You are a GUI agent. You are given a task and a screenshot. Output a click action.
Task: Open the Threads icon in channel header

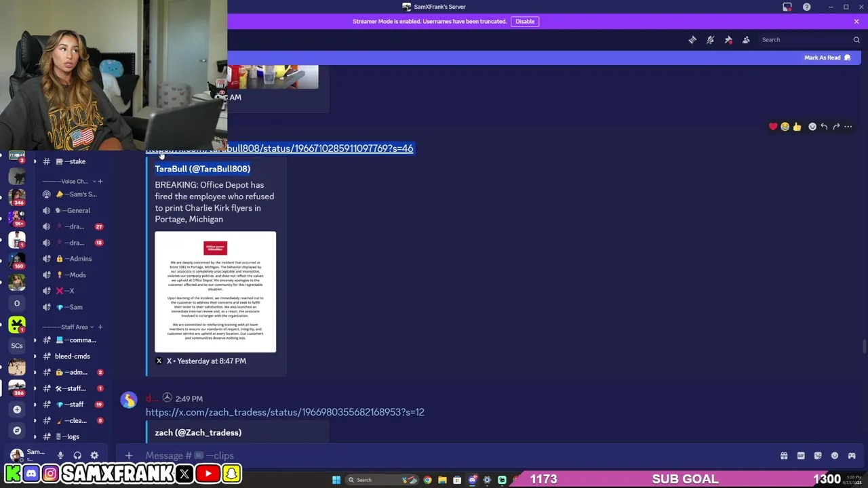coord(692,40)
